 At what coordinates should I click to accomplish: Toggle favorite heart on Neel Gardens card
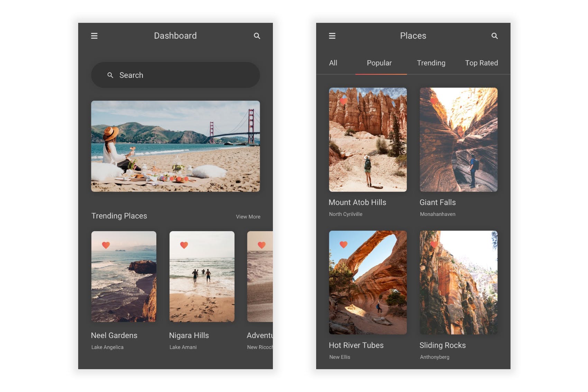pos(106,245)
